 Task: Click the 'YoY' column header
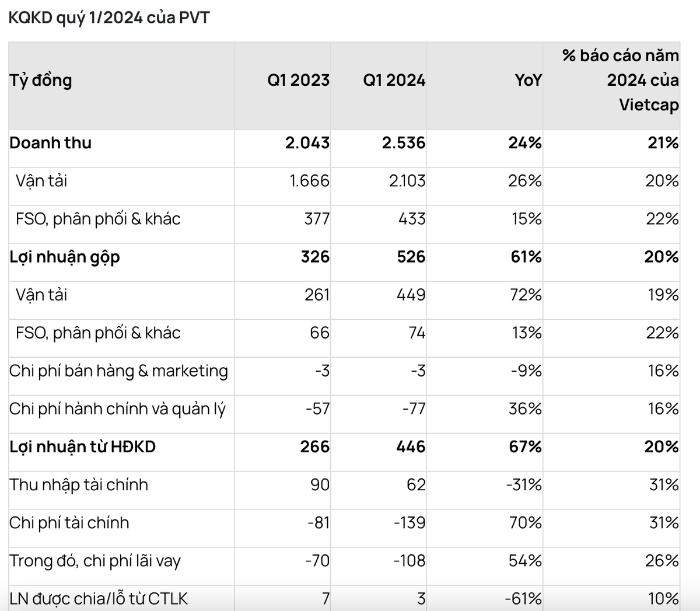tap(528, 80)
